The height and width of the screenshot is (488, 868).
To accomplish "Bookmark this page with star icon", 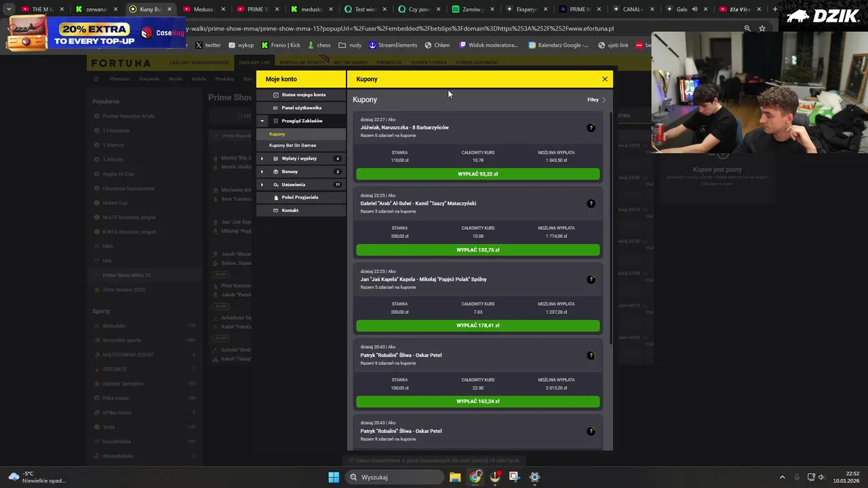I will [762, 28].
